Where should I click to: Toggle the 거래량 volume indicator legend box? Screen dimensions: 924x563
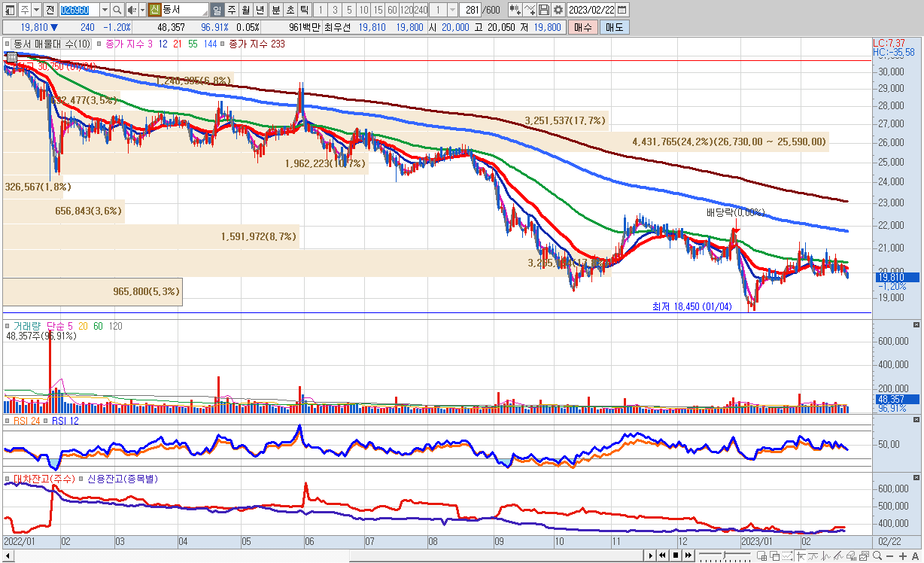pyautogui.click(x=8, y=326)
